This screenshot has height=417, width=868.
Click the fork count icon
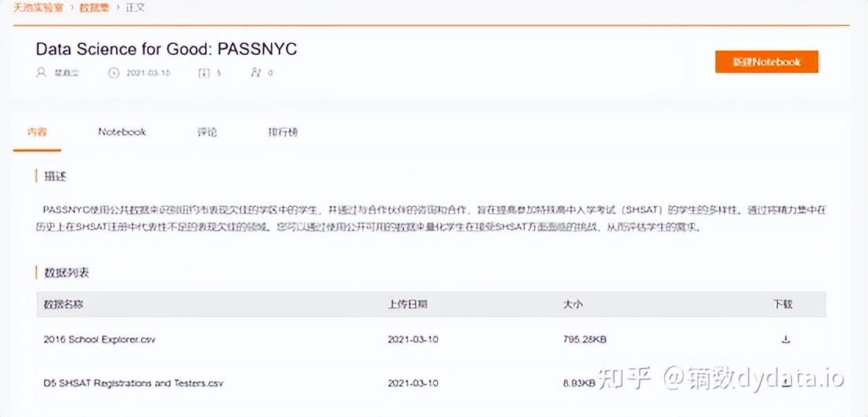255,73
